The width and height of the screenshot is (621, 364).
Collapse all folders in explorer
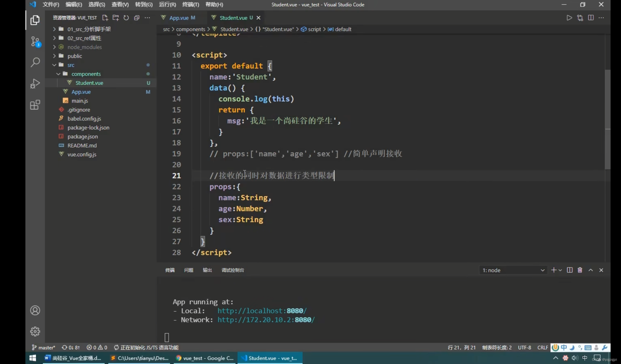pyautogui.click(x=137, y=18)
